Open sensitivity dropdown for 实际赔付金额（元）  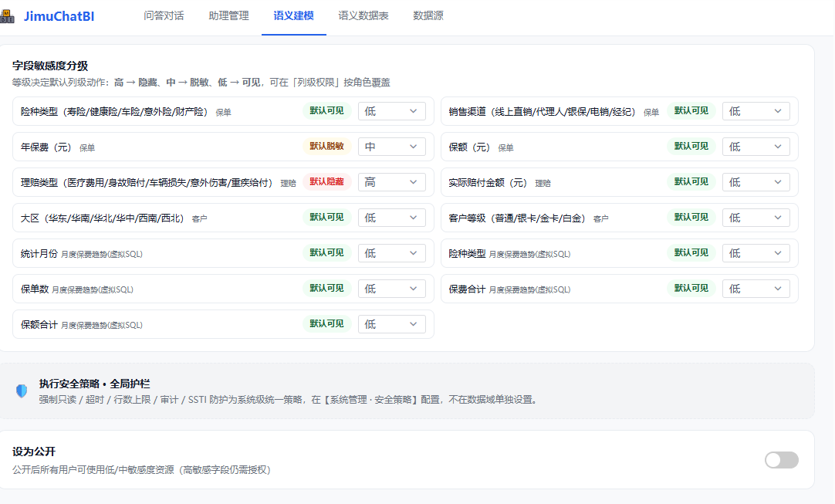point(756,182)
